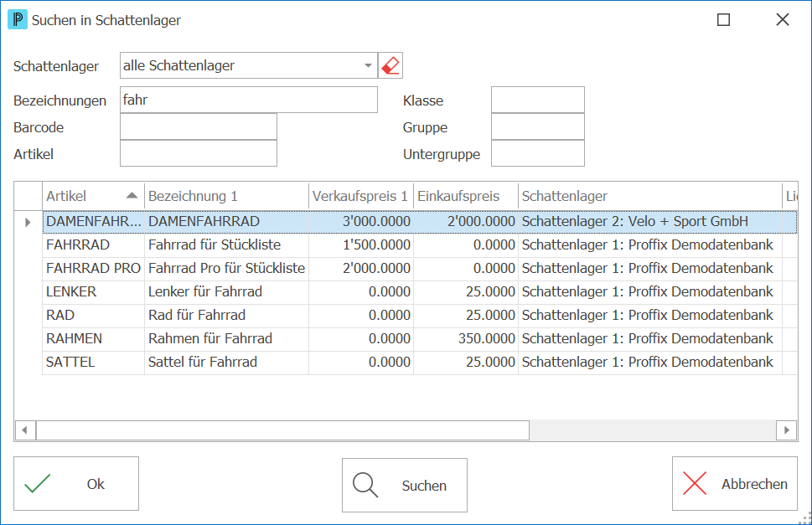812x525 pixels.
Task: Open the Schattenlager dropdown arrow
Action: pyautogui.click(x=368, y=65)
